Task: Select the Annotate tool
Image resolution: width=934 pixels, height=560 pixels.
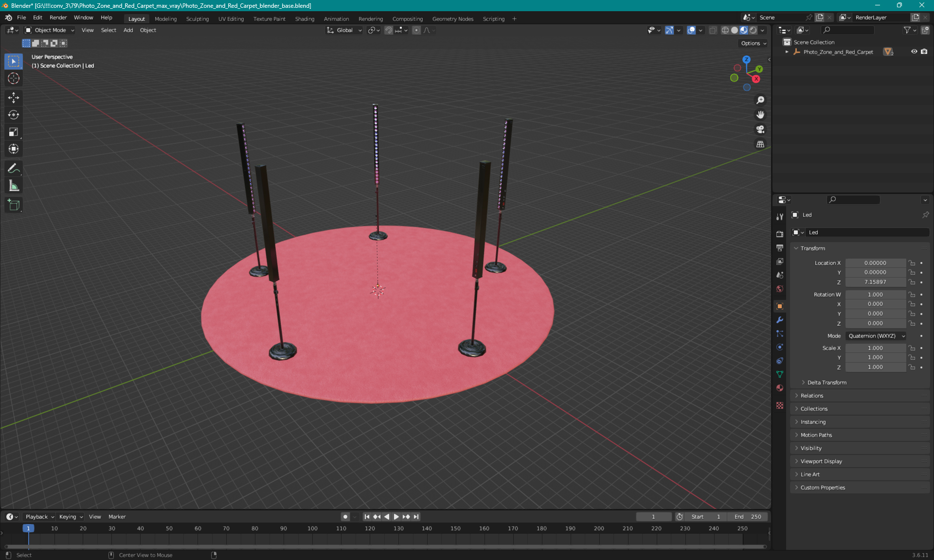Action: click(x=14, y=169)
